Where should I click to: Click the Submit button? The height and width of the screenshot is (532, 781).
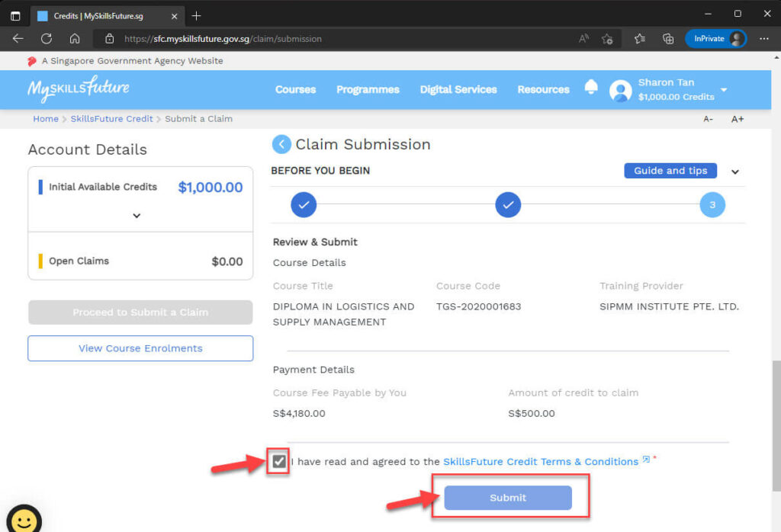tap(508, 497)
